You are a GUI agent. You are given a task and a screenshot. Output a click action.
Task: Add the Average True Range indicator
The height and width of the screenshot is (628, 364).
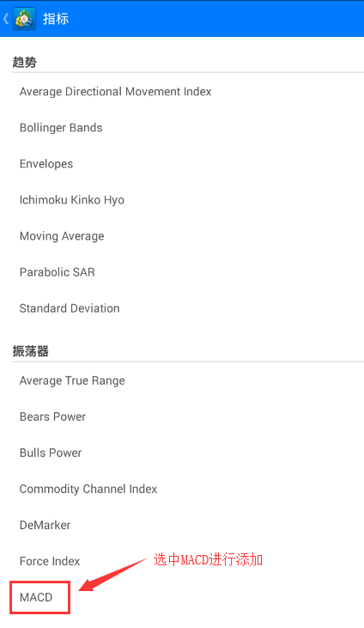pos(182,381)
